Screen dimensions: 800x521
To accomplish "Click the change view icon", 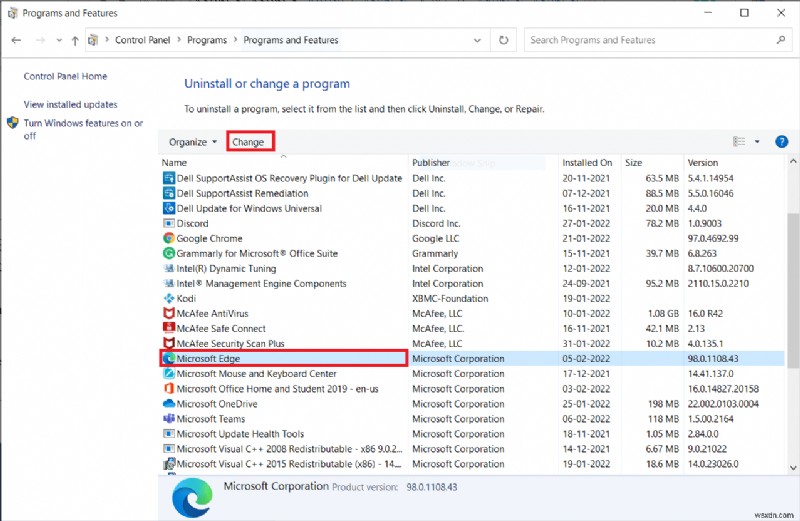I will pyautogui.click(x=739, y=141).
